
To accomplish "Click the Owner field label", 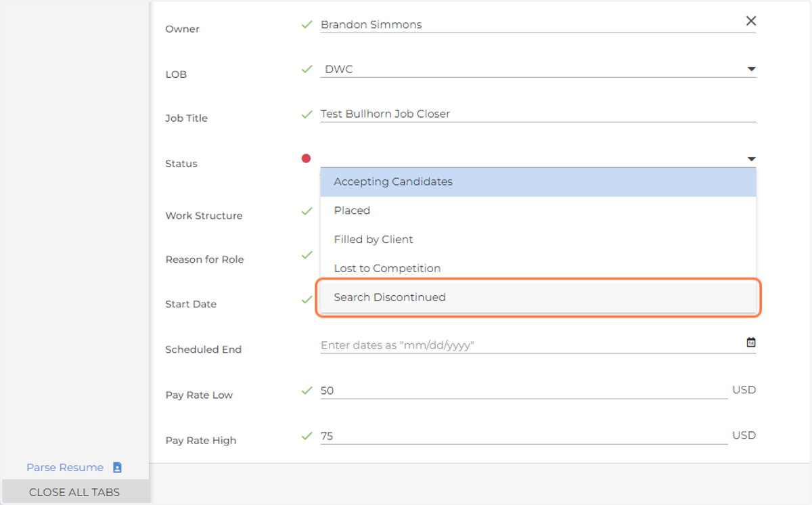I will pos(182,29).
